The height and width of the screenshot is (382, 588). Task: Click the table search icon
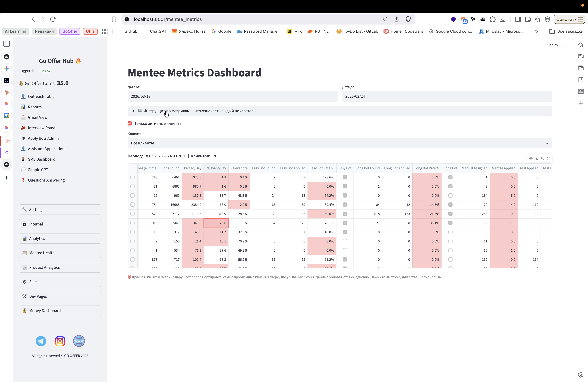click(542, 158)
